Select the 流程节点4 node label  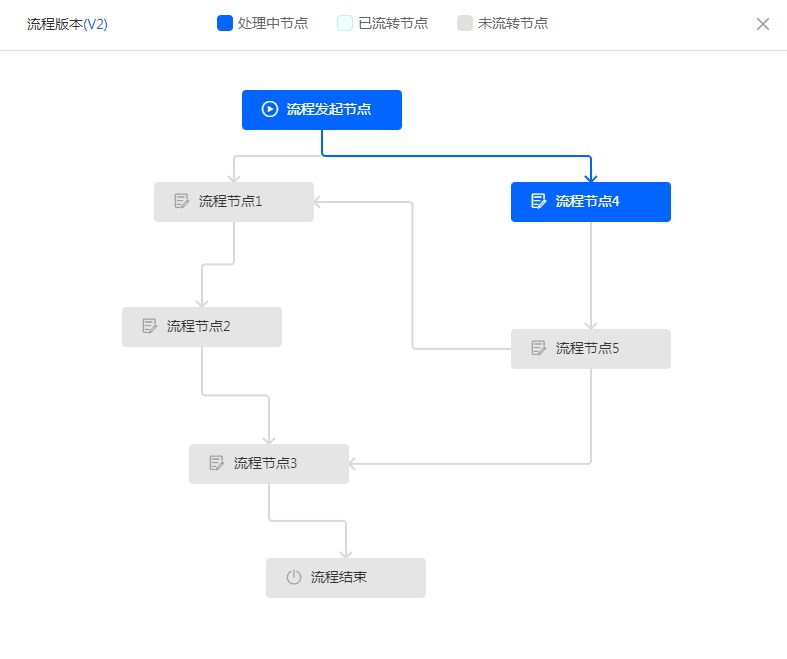pyautogui.click(x=588, y=201)
